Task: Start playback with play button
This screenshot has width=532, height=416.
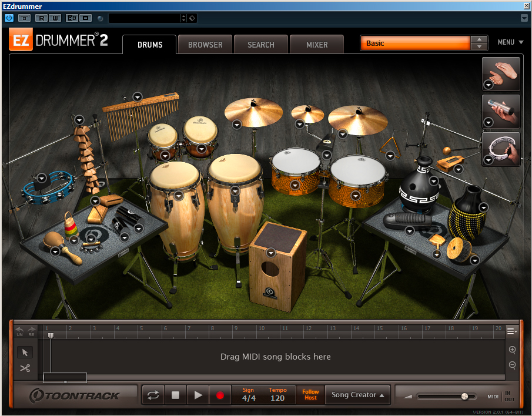Action: pyautogui.click(x=198, y=395)
